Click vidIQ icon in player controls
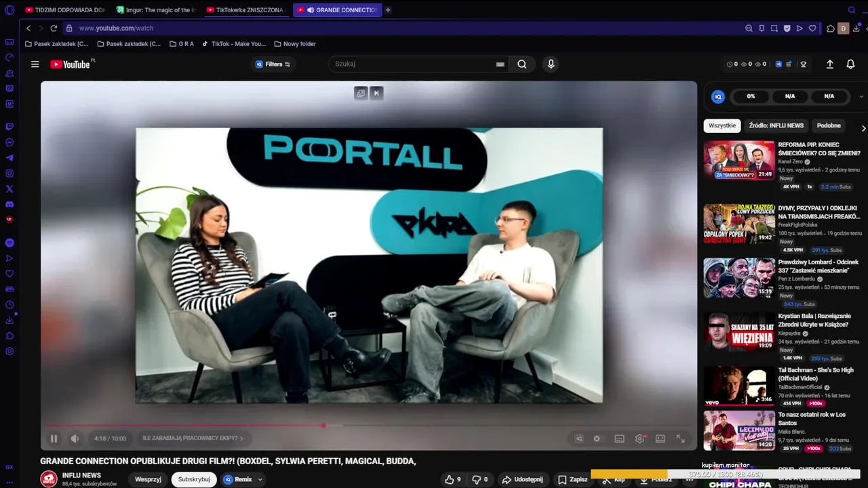Viewport: 868px width, 488px height. click(578, 439)
